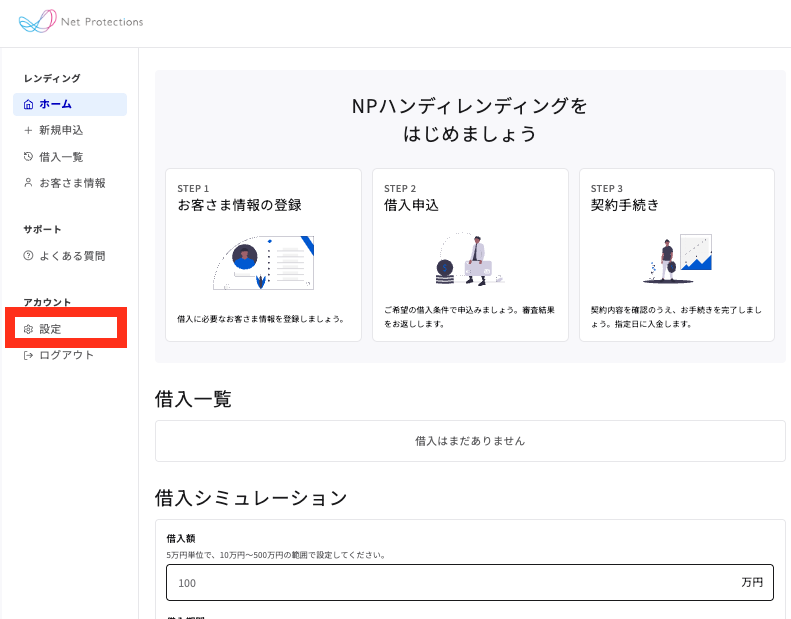Image resolution: width=791 pixels, height=619 pixels.
Task: Click the history icon beside 借入一覧
Action: click(28, 157)
